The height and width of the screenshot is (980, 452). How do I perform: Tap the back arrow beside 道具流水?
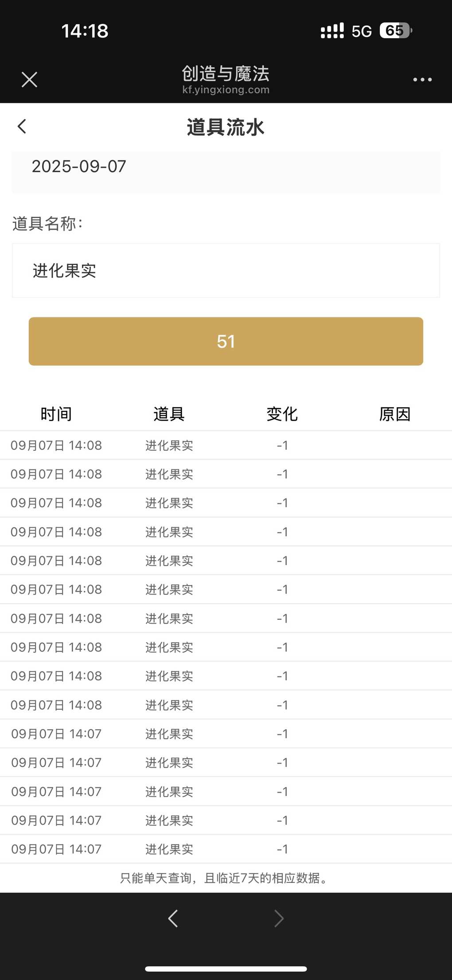point(22,126)
